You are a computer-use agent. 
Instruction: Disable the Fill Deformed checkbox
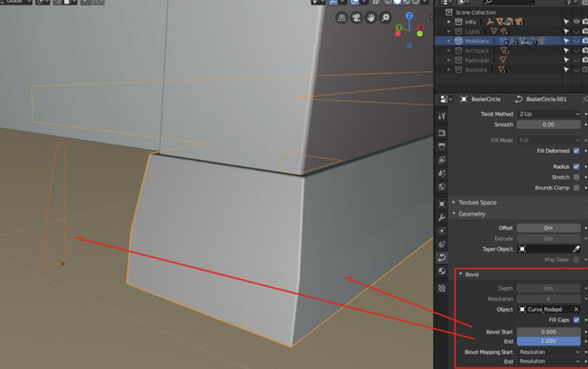point(577,151)
